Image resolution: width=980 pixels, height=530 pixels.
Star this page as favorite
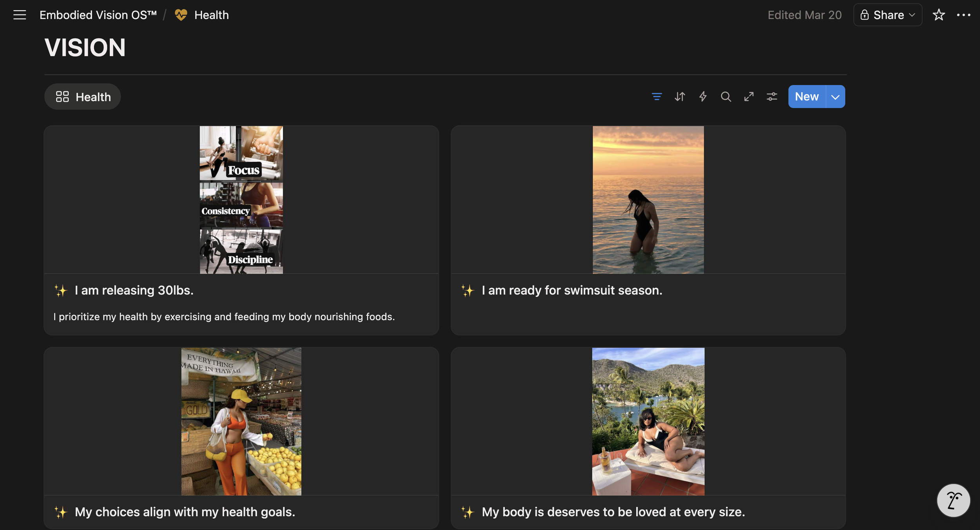(x=938, y=15)
